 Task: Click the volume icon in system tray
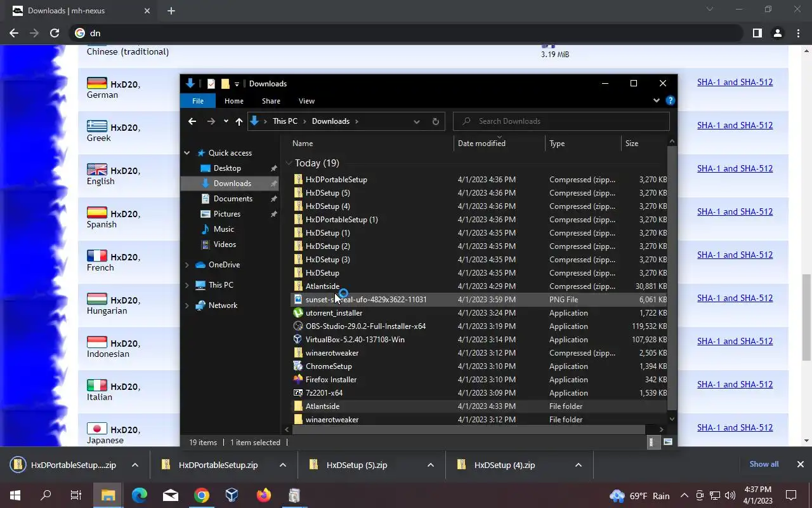730,495
